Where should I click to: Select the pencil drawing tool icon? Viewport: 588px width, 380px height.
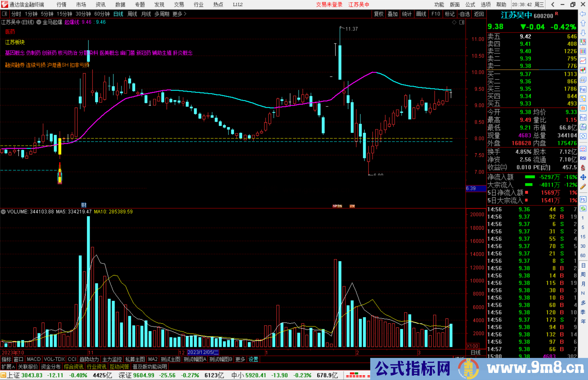coord(583,187)
